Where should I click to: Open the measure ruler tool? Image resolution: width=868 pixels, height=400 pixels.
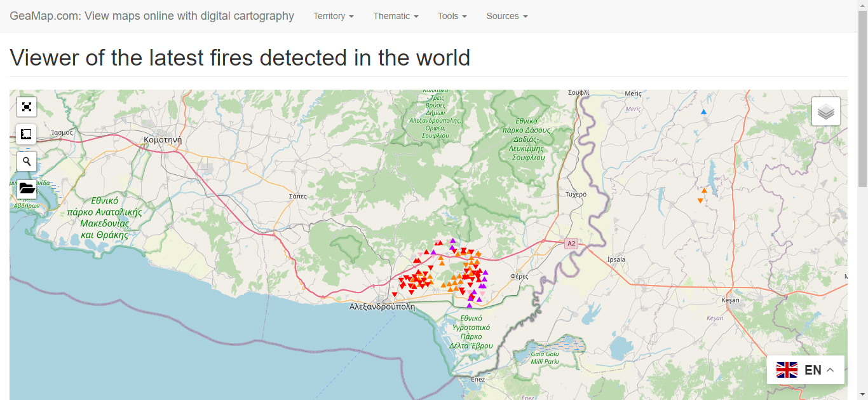[x=27, y=134]
